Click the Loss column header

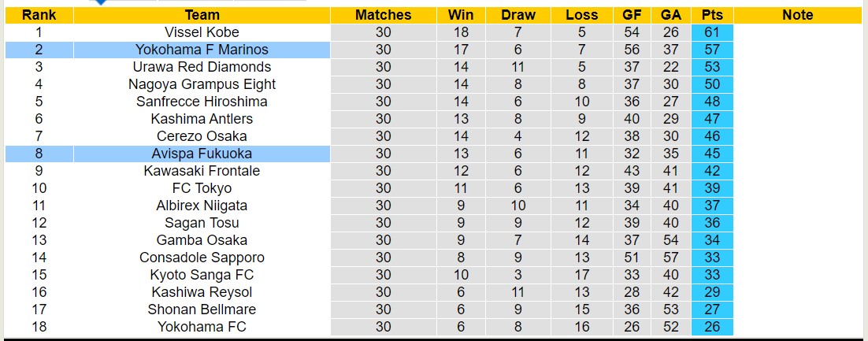pyautogui.click(x=581, y=15)
